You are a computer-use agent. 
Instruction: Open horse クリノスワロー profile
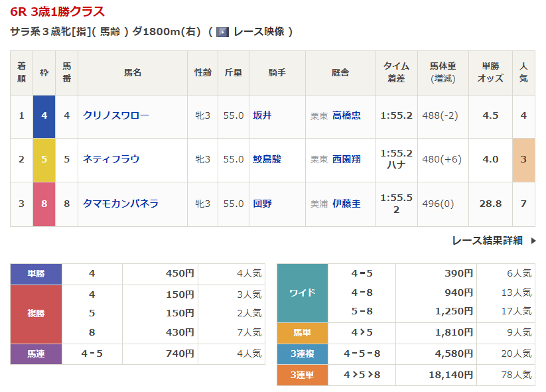coord(115,115)
